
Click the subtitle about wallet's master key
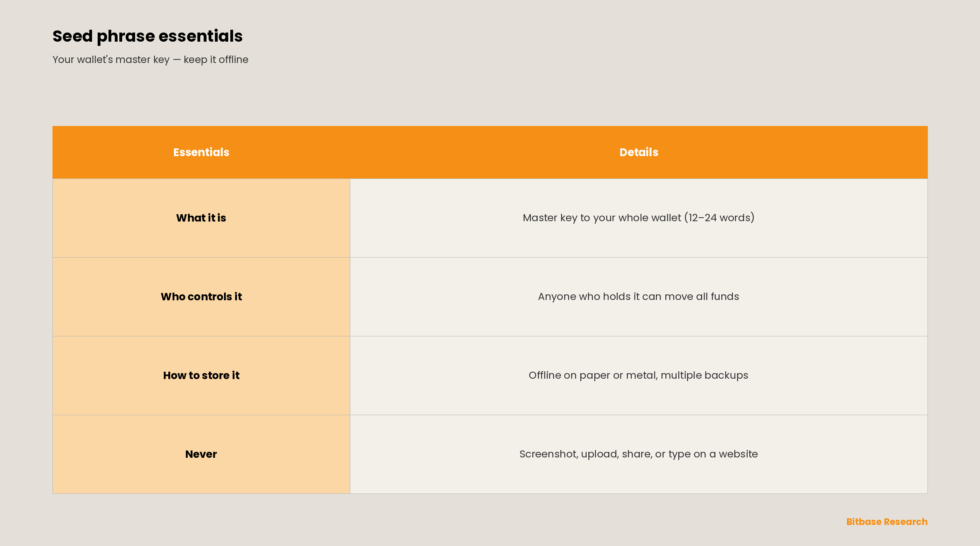[x=150, y=60]
